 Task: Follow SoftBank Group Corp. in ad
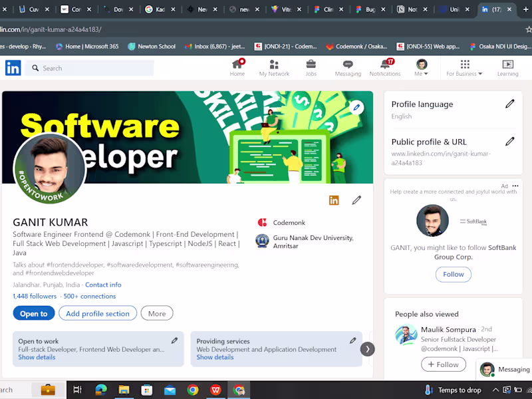[454, 274]
